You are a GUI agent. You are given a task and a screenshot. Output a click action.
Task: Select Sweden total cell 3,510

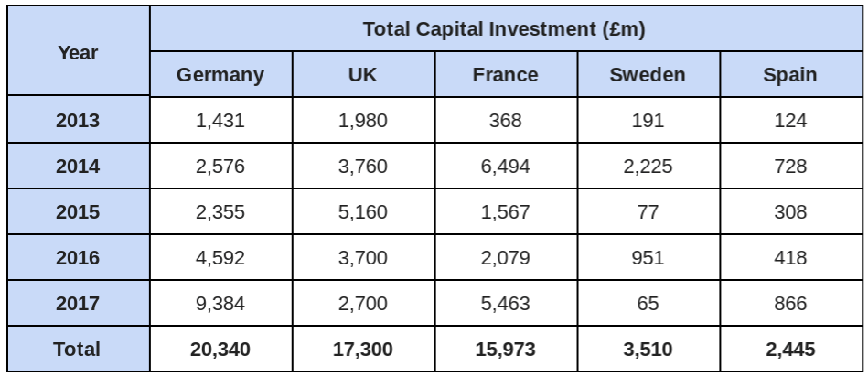pyautogui.click(x=648, y=349)
